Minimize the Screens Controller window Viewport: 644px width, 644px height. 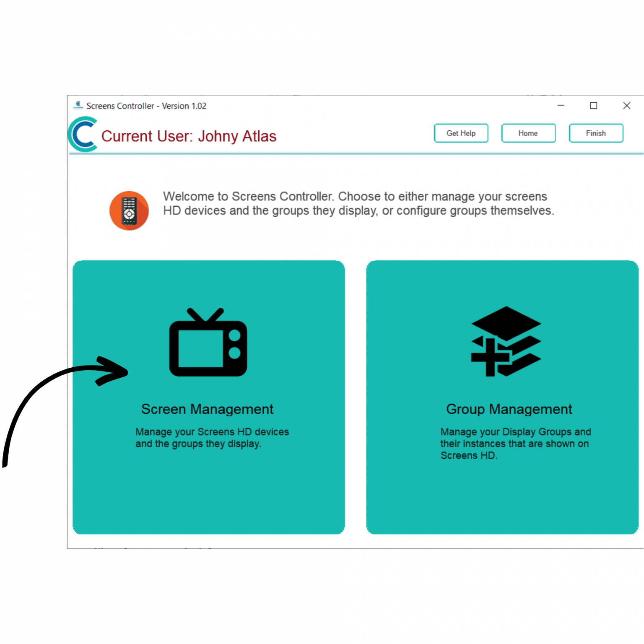(561, 106)
